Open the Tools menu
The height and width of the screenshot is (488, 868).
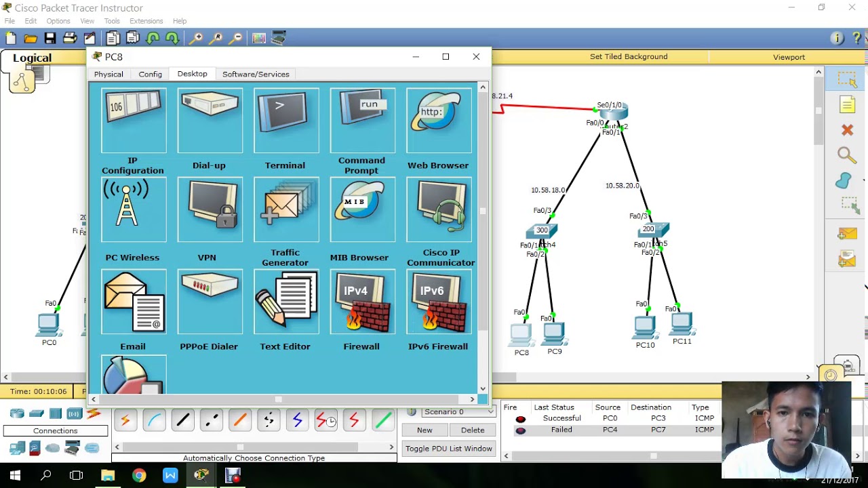click(112, 21)
